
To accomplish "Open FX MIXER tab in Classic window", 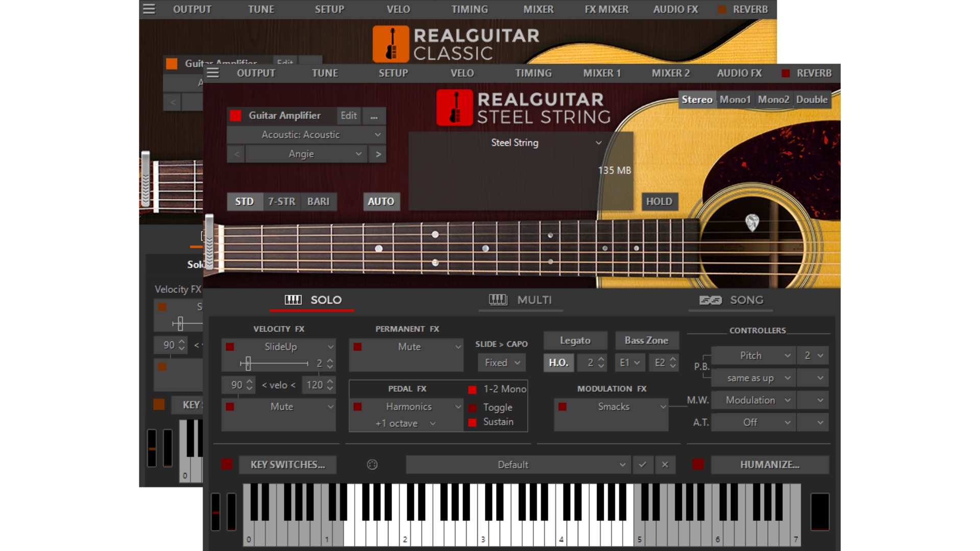I will pyautogui.click(x=607, y=10).
